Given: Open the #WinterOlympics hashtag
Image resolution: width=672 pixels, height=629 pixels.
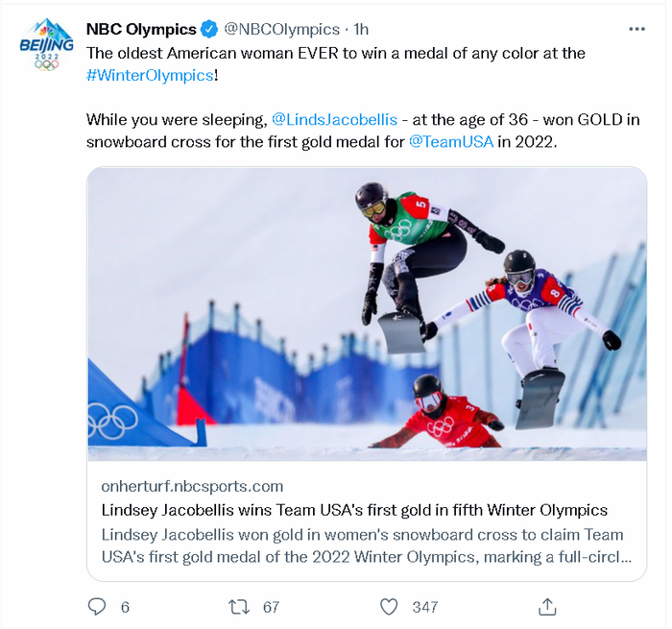Looking at the screenshot, I should (x=149, y=75).
